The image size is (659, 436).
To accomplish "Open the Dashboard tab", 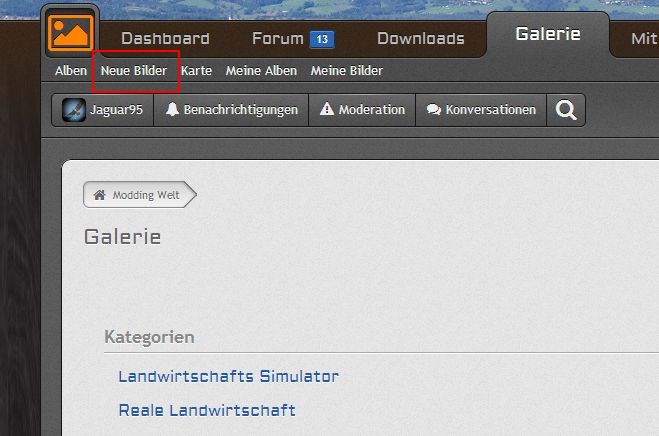I will pyautogui.click(x=165, y=39).
